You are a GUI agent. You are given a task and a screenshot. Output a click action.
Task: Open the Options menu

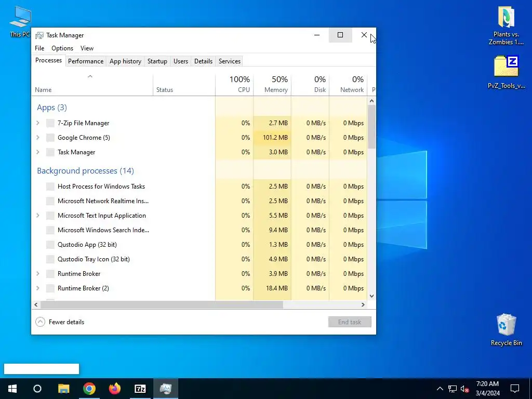click(x=62, y=48)
